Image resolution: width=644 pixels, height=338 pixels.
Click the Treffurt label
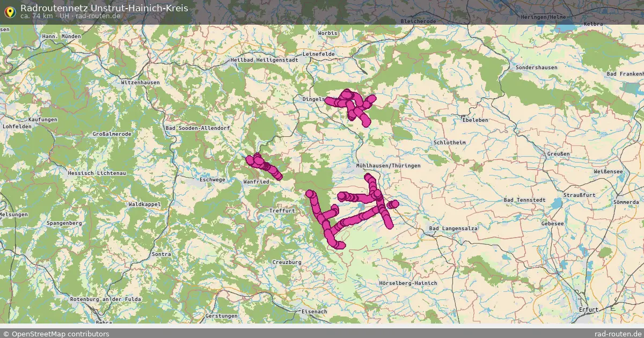pyautogui.click(x=282, y=211)
